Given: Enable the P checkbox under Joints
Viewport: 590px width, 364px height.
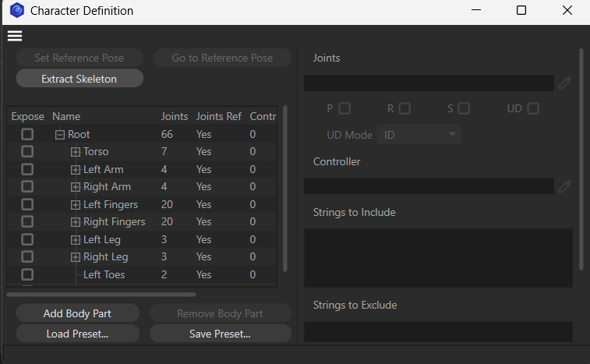Looking at the screenshot, I should pos(344,108).
